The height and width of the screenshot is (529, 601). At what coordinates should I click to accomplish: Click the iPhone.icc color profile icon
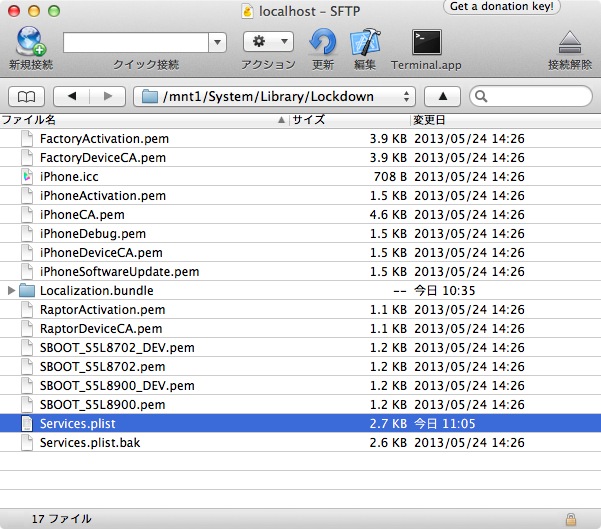tap(27, 177)
